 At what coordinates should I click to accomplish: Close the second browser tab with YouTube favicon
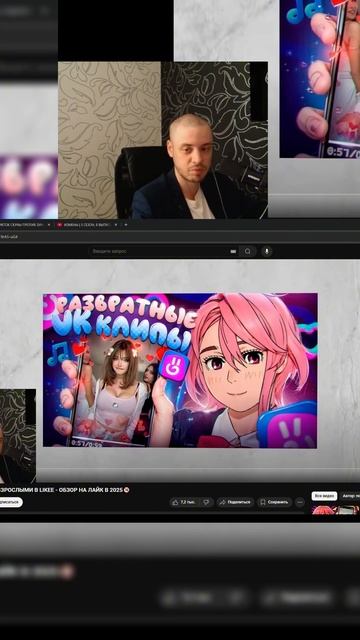pos(116,224)
